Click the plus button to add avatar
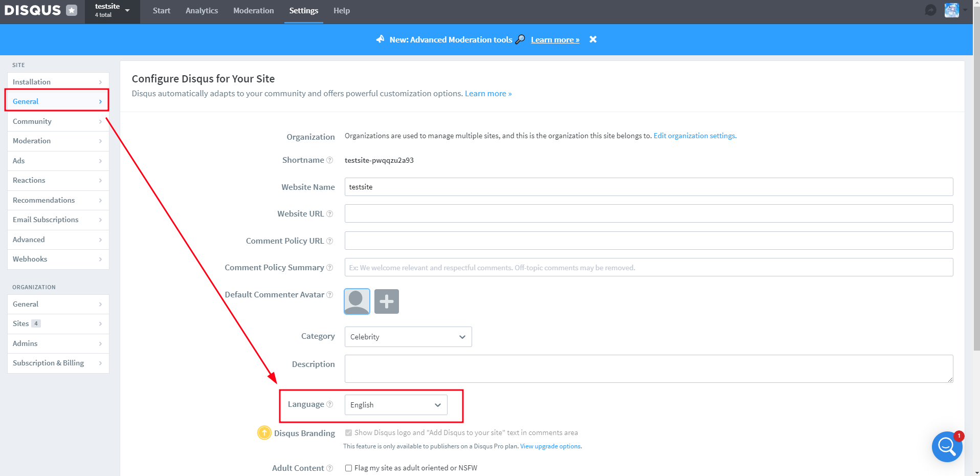Image resolution: width=980 pixels, height=476 pixels. (x=387, y=301)
